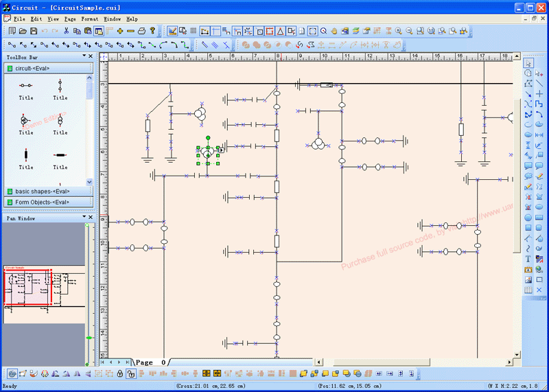Click the Save icon in the toolbar
549x392 pixels.
[x=34, y=31]
